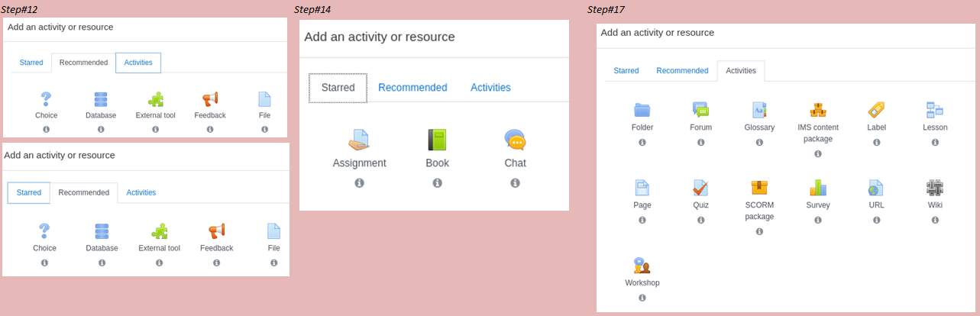Info button under Choice, Step#12 upper panel
Image resolution: width=980 pixels, height=316 pixels.
point(46,130)
